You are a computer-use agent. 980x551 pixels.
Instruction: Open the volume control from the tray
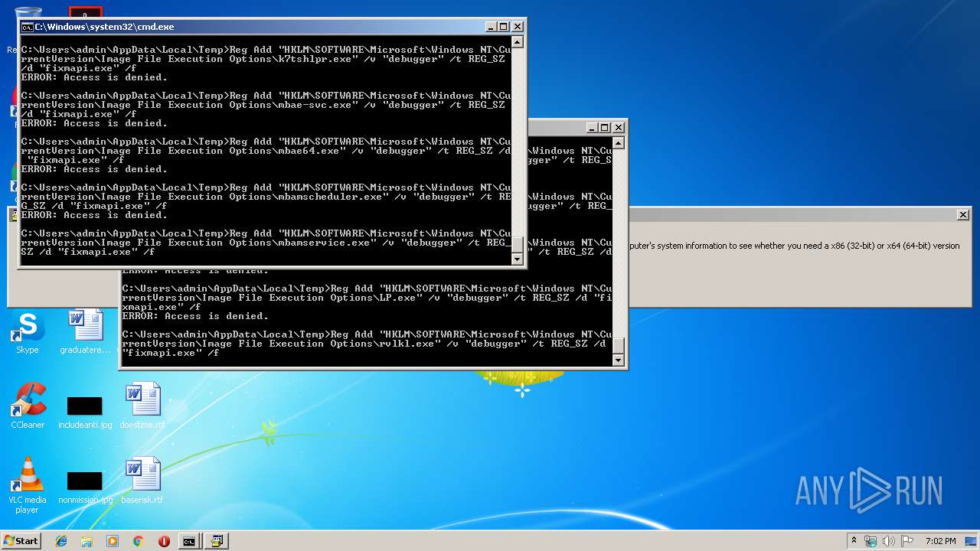click(890, 541)
